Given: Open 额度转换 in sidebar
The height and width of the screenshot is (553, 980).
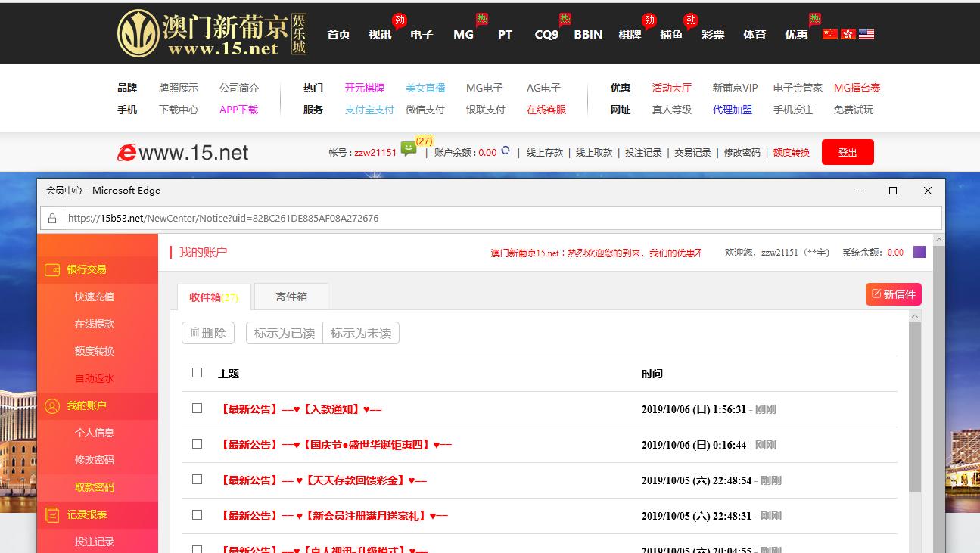Looking at the screenshot, I should (95, 351).
